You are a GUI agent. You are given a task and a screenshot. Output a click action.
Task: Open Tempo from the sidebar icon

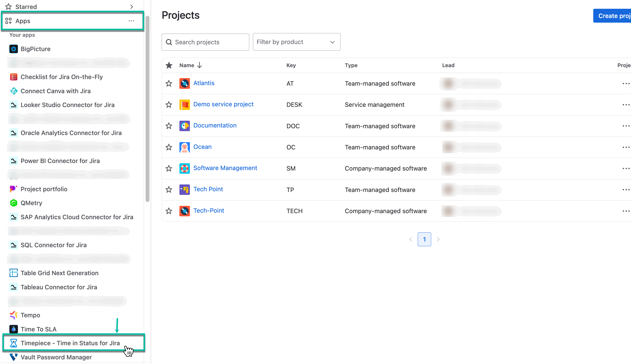(x=13, y=315)
